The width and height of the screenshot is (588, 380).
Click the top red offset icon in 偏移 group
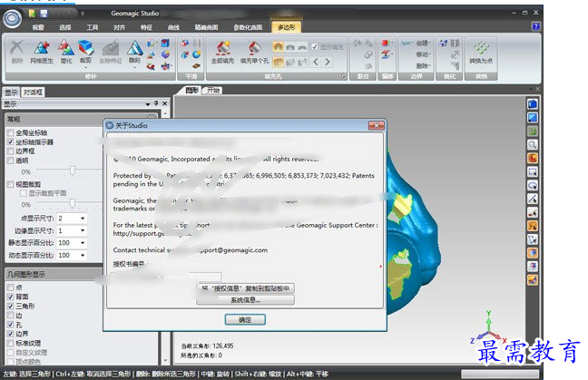(386, 44)
